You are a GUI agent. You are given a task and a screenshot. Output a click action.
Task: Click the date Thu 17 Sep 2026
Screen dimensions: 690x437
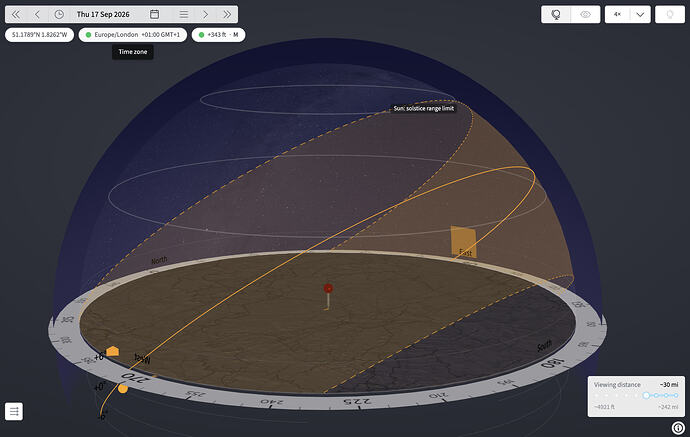pos(103,15)
